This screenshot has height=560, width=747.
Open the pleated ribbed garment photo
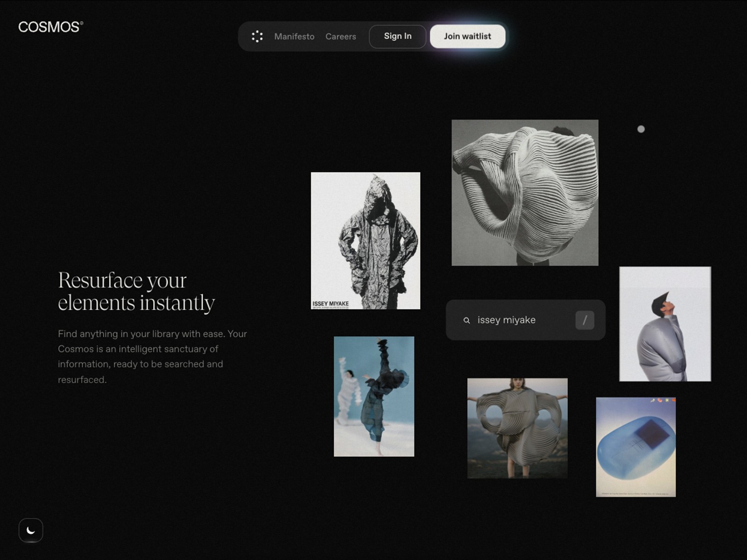point(525,193)
